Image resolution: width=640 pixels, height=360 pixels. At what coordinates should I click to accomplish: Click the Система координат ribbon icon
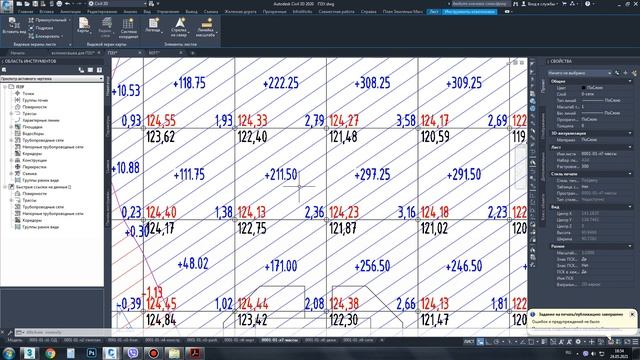coord(128,28)
